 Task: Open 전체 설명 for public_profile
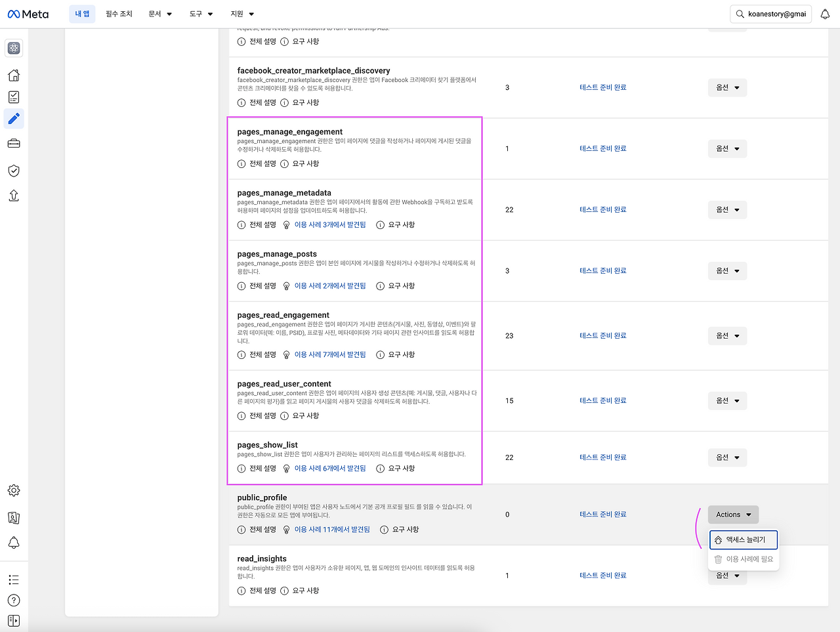(262, 530)
